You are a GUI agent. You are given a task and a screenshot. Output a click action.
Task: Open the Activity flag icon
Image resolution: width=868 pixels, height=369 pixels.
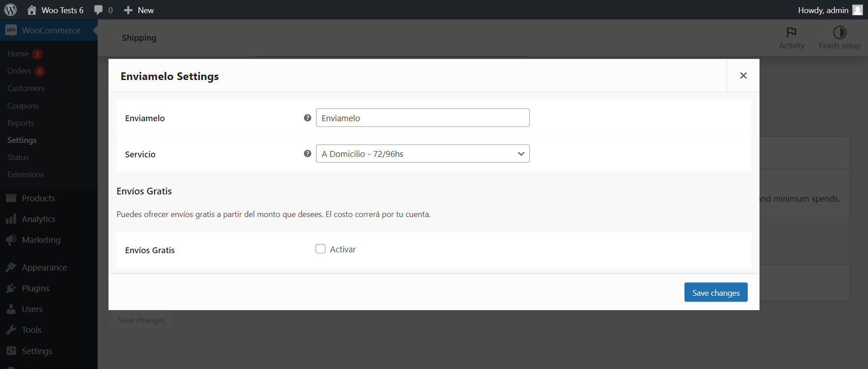(x=792, y=33)
